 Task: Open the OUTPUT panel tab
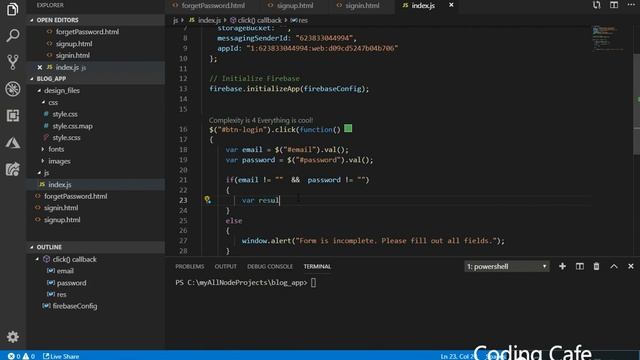(225, 266)
